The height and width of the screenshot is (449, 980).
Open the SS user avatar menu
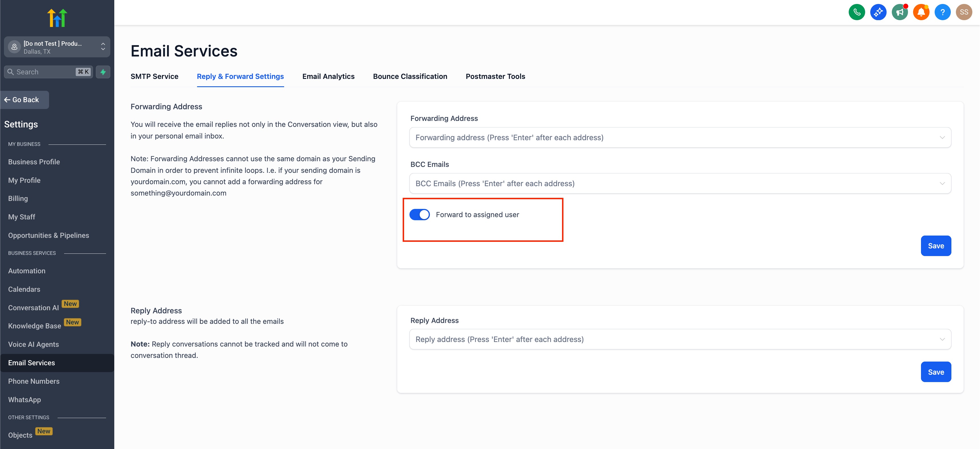pyautogui.click(x=964, y=12)
